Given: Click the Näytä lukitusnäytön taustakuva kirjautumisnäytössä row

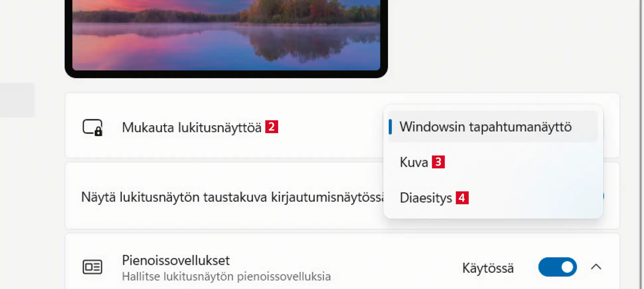Looking at the screenshot, I should point(342,196).
